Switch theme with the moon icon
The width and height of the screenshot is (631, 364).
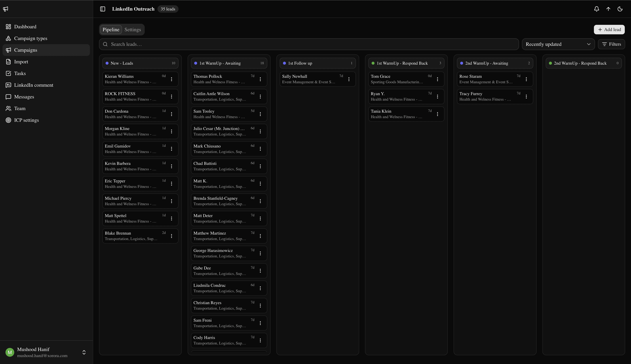point(620,9)
